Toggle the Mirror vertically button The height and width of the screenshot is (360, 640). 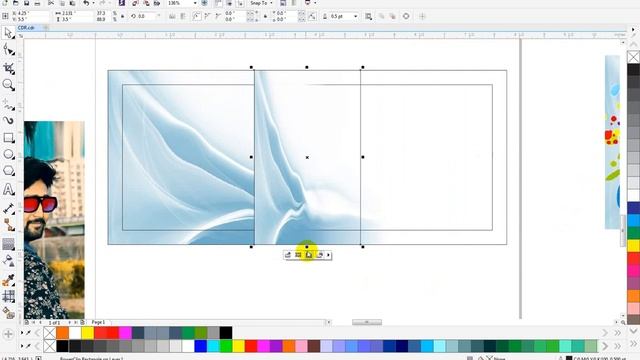click(183, 16)
